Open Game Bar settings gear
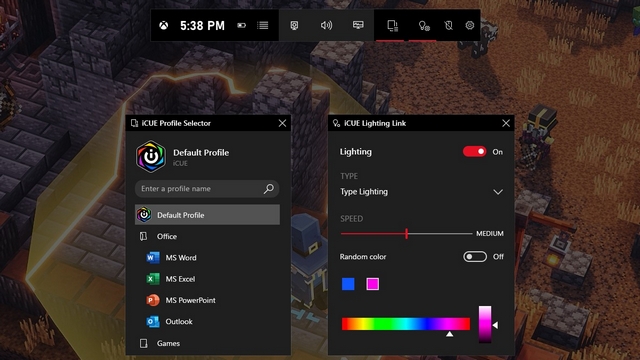The width and height of the screenshot is (640, 360). click(470, 25)
